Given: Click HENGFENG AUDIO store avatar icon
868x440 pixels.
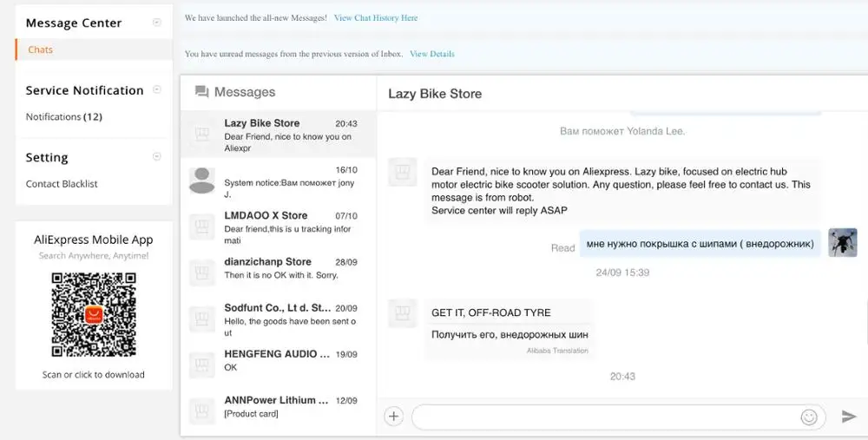Looking at the screenshot, I should click(202, 365).
